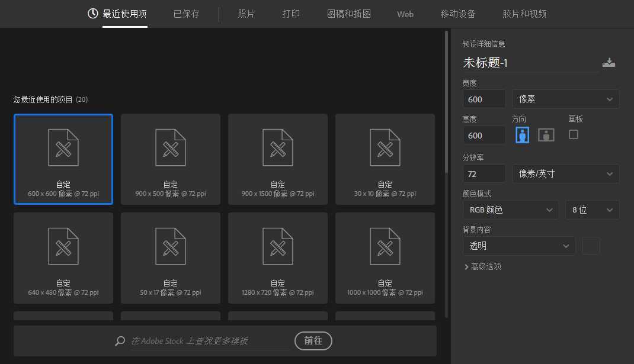The image size is (634, 364).
Task: Open the 600 x 600 像素 recent document thumbnail
Action: tap(63, 159)
